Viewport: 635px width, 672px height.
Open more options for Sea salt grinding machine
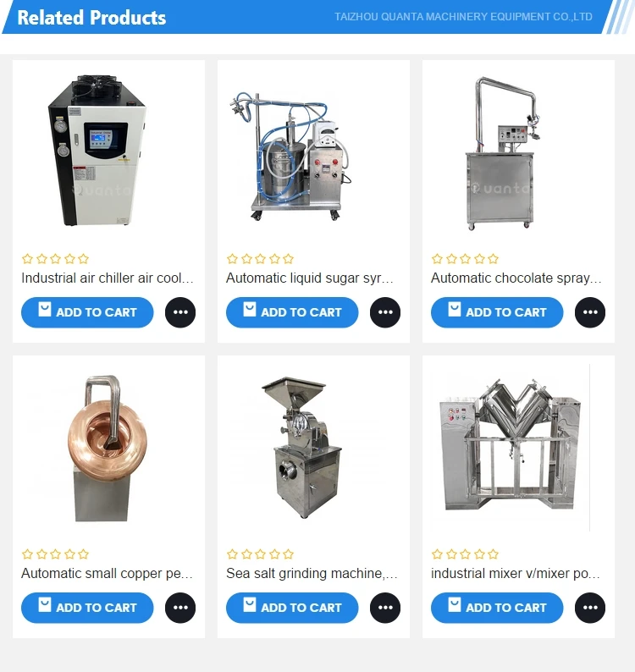[385, 608]
